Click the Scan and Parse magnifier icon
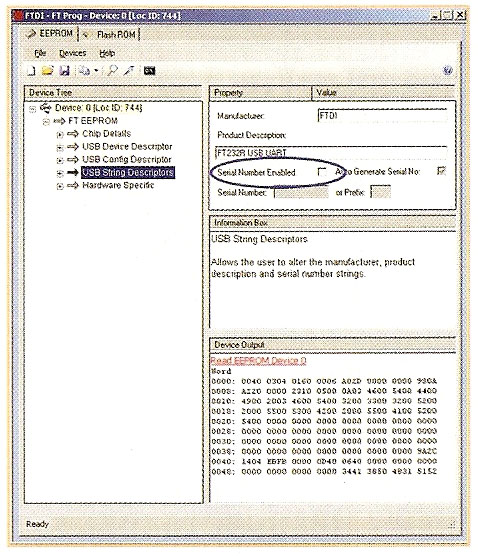 point(112,71)
